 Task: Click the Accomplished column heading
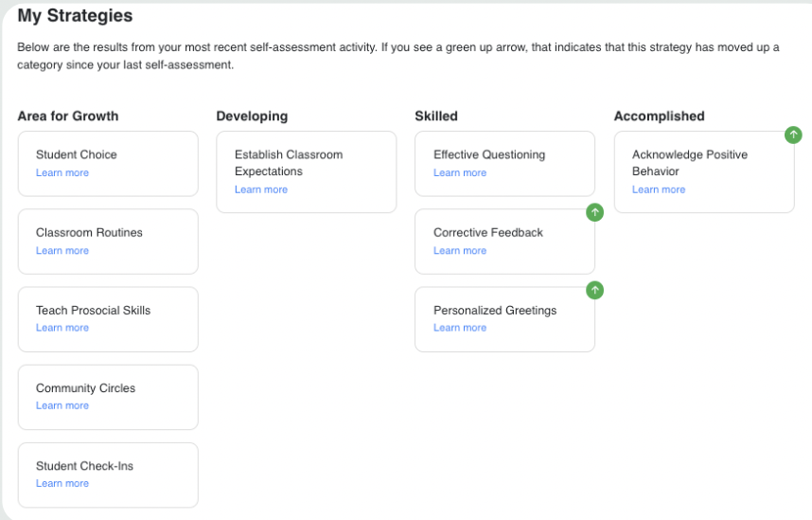click(659, 116)
